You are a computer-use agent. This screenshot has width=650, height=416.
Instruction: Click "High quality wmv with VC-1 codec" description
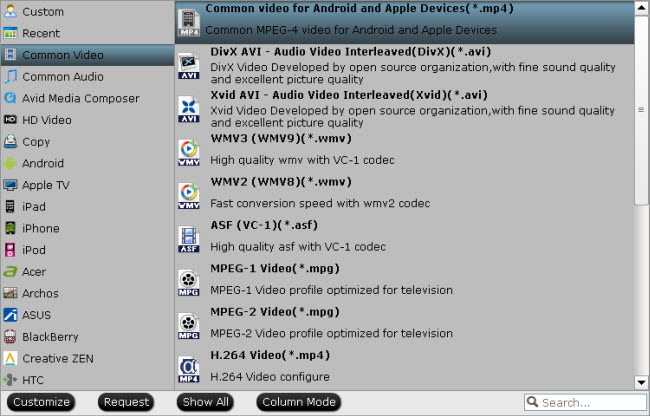coord(302,160)
